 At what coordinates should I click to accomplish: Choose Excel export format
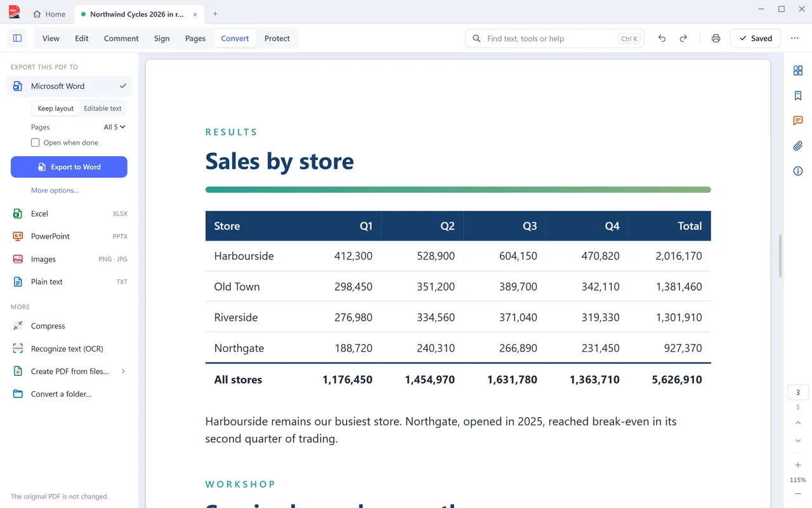click(69, 214)
